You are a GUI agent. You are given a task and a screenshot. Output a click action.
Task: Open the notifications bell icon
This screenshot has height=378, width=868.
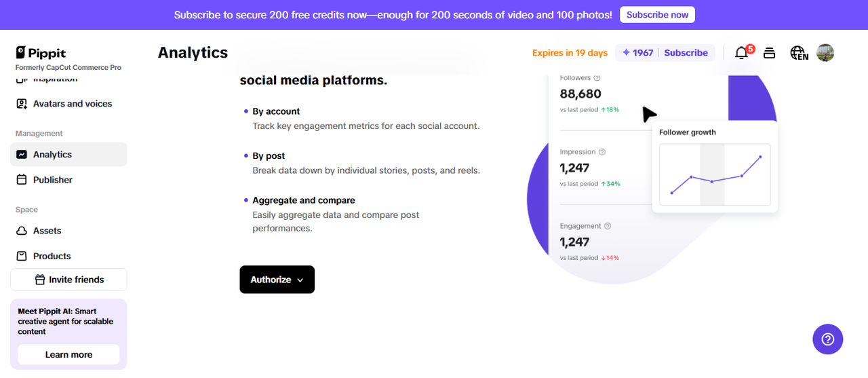pyautogui.click(x=742, y=53)
